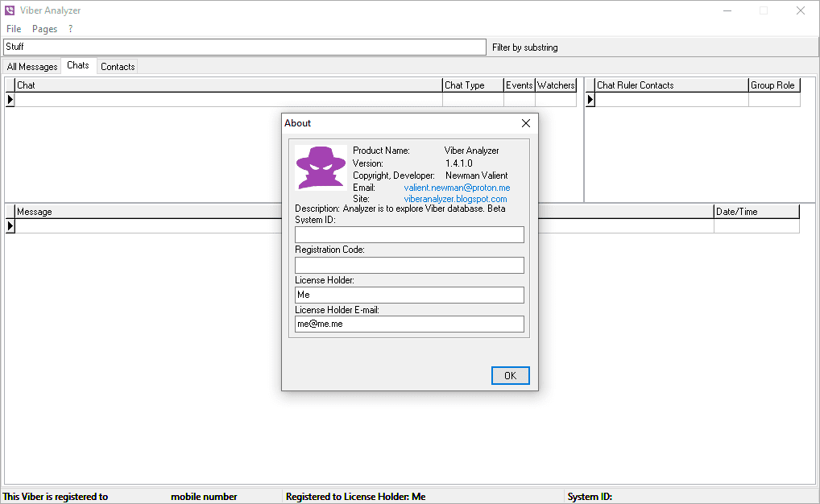Image resolution: width=820 pixels, height=504 pixels.
Task: Switch to the Contacts tab
Action: [x=117, y=66]
